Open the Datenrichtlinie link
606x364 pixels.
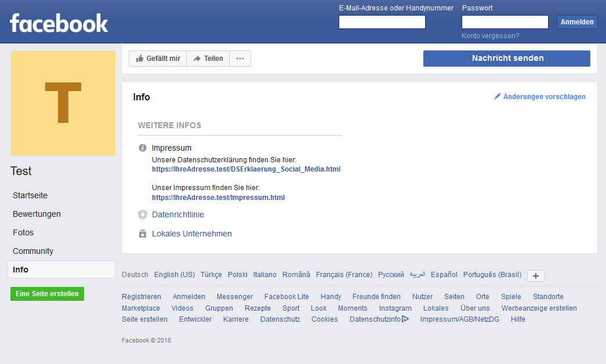tap(178, 214)
